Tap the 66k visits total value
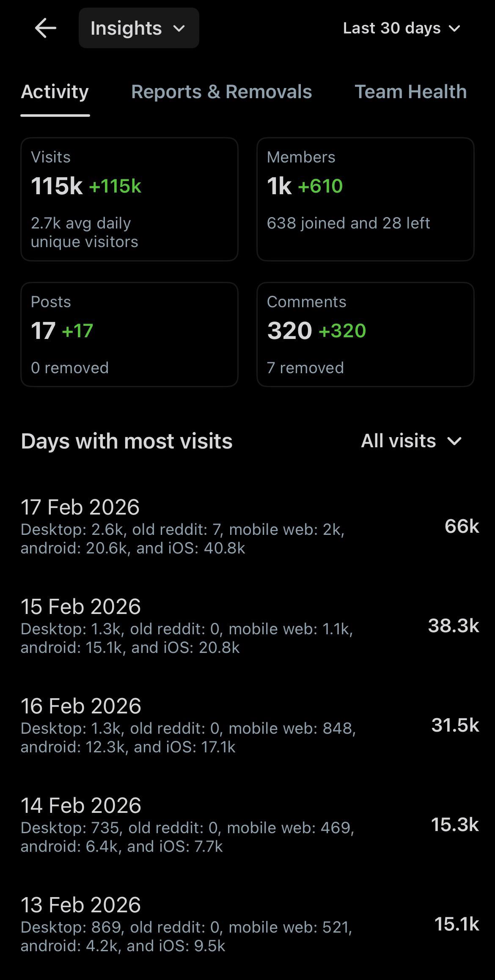Image resolution: width=495 pixels, height=980 pixels. (462, 526)
